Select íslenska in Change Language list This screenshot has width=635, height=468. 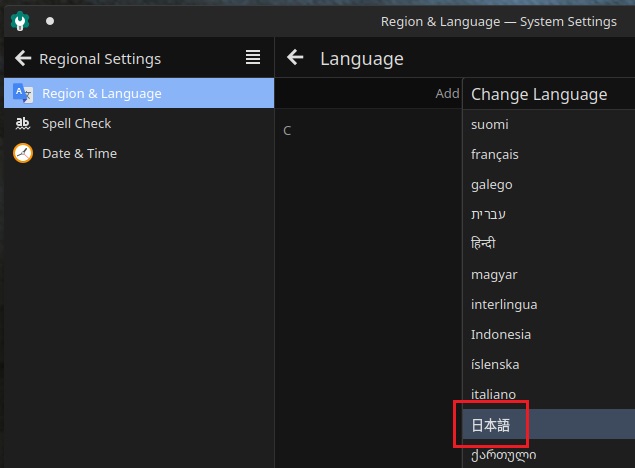[x=549, y=364]
